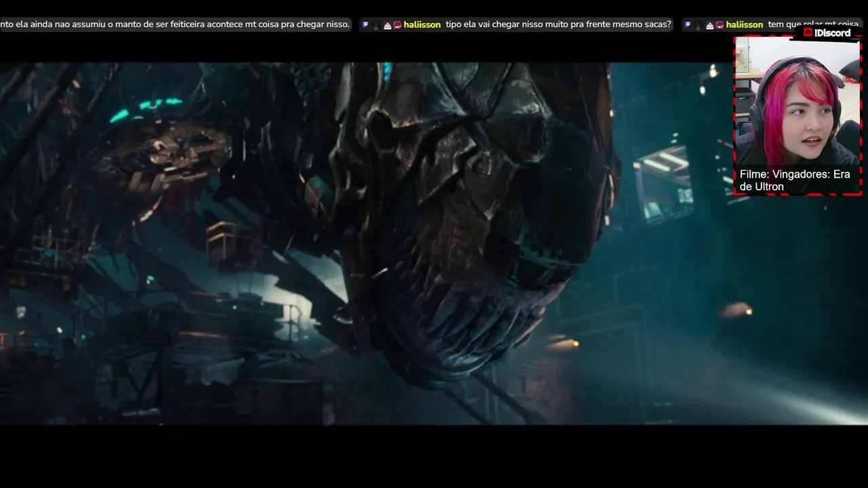Viewport: 868px width, 488px height.
Task: Click the red Discord icon beside the !Discord text
Action: [808, 33]
